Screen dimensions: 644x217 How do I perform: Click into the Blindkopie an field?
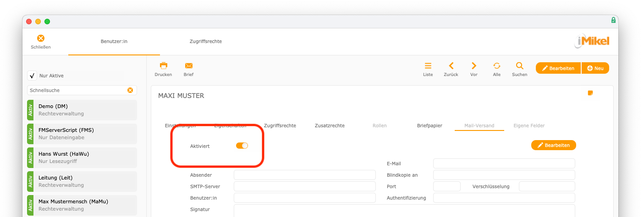[x=504, y=175]
